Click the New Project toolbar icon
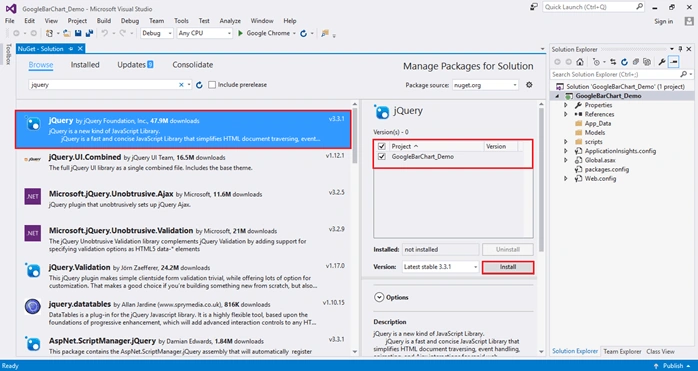Image resolution: width=698 pixels, height=371 pixels. (49, 33)
